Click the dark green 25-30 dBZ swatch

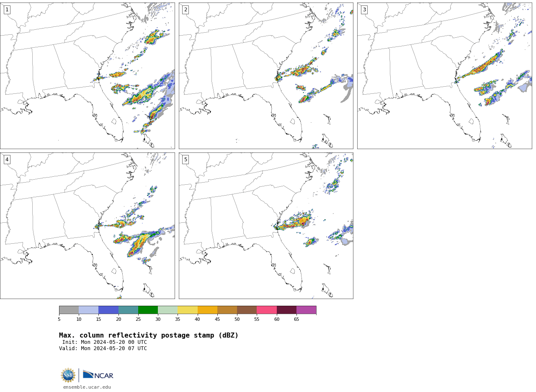pos(148,310)
